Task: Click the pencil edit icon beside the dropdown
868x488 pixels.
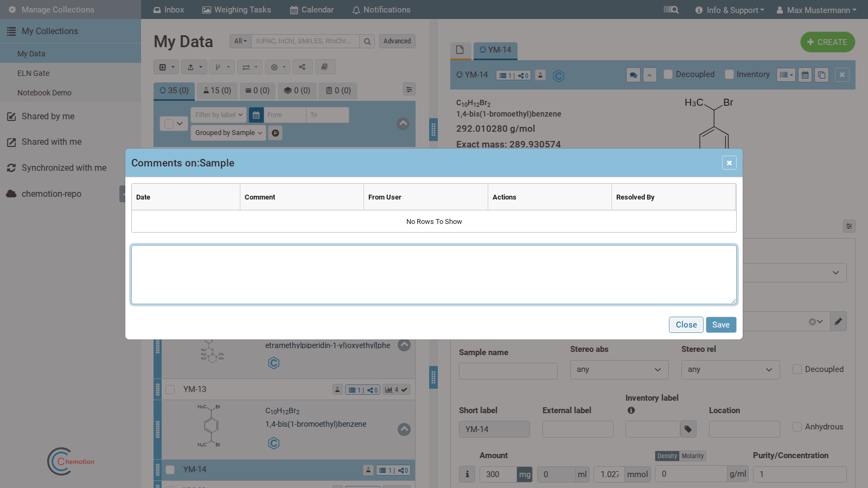Action: 838,322
